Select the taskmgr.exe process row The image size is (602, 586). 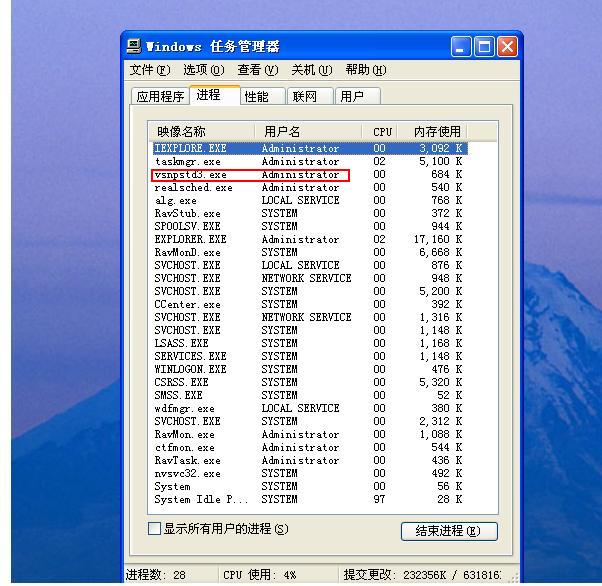[310, 161]
